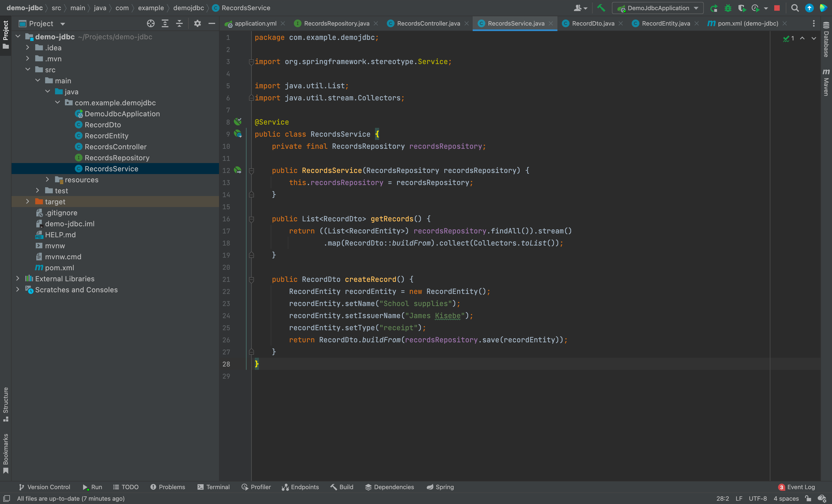Expand the .mvn folder
The height and width of the screenshot is (504, 832).
pyautogui.click(x=28, y=59)
